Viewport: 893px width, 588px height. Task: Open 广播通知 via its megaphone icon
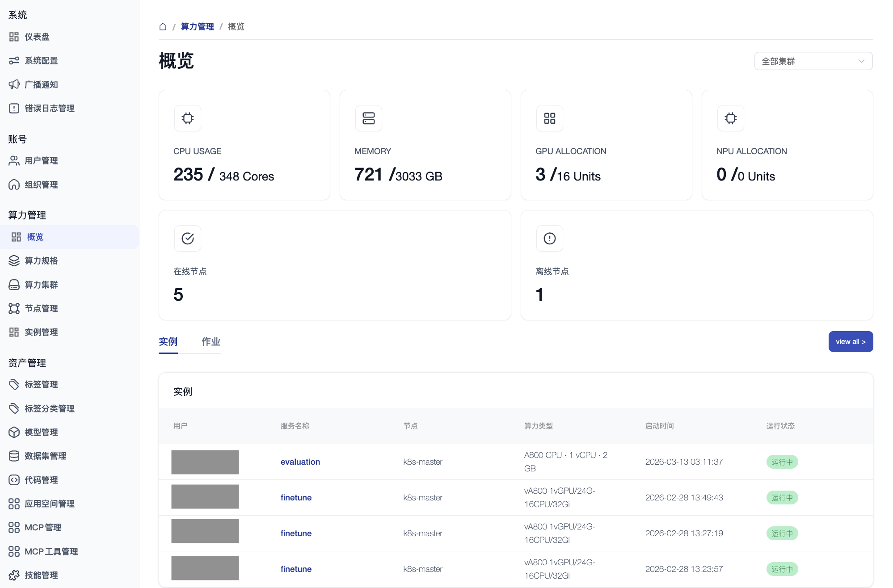[x=14, y=84]
